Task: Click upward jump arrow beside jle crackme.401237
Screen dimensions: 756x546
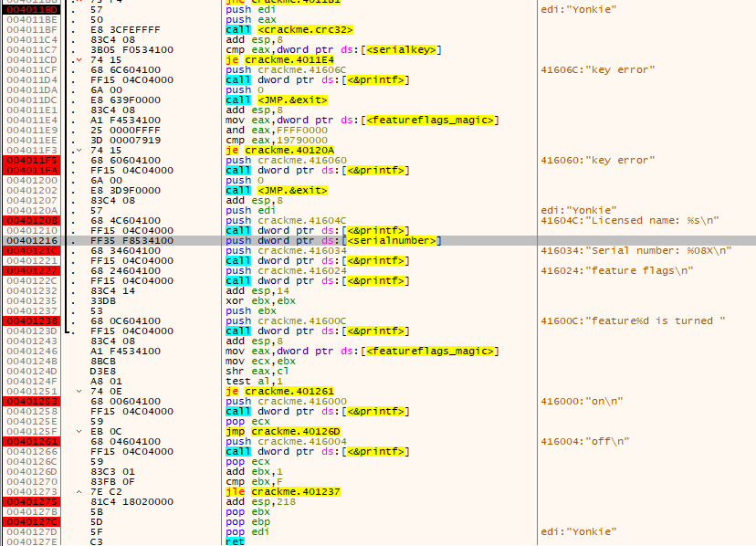Action: click(x=79, y=491)
